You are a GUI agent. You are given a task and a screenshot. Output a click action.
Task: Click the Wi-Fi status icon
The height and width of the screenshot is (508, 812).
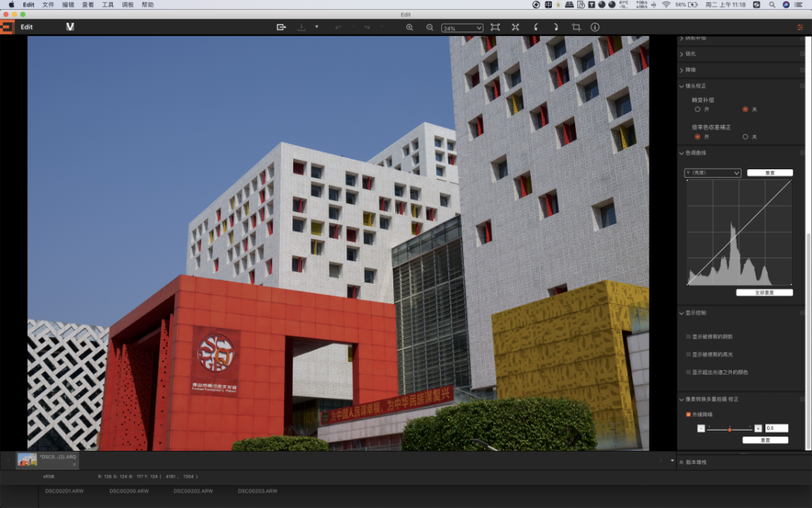(x=666, y=5)
